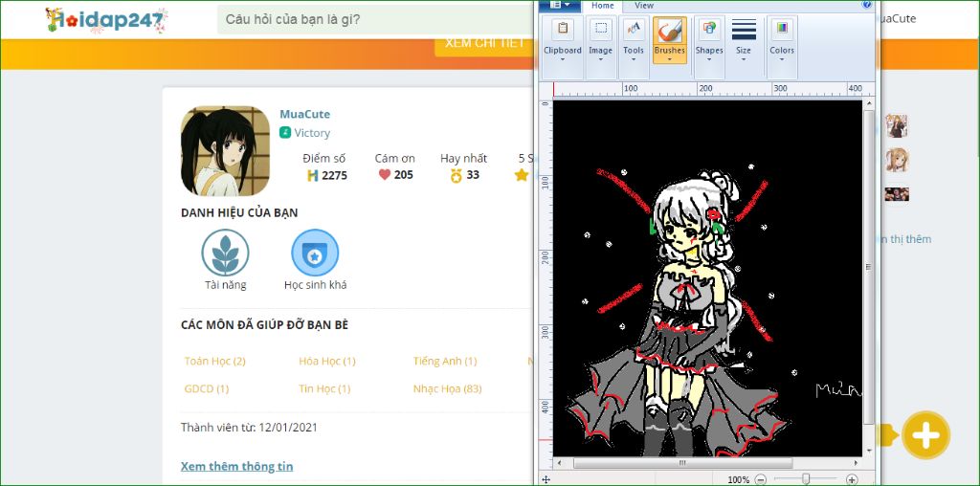Image resolution: width=980 pixels, height=486 pixels.
Task: Open the Nhạc Họa (83) subject link
Action: click(448, 388)
